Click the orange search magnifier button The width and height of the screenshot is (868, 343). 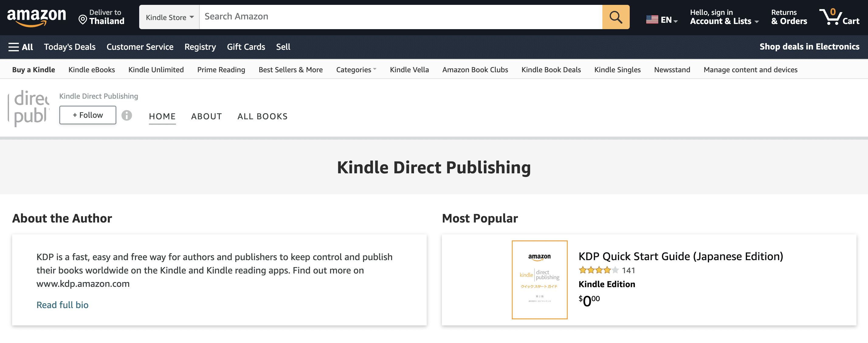tap(615, 17)
